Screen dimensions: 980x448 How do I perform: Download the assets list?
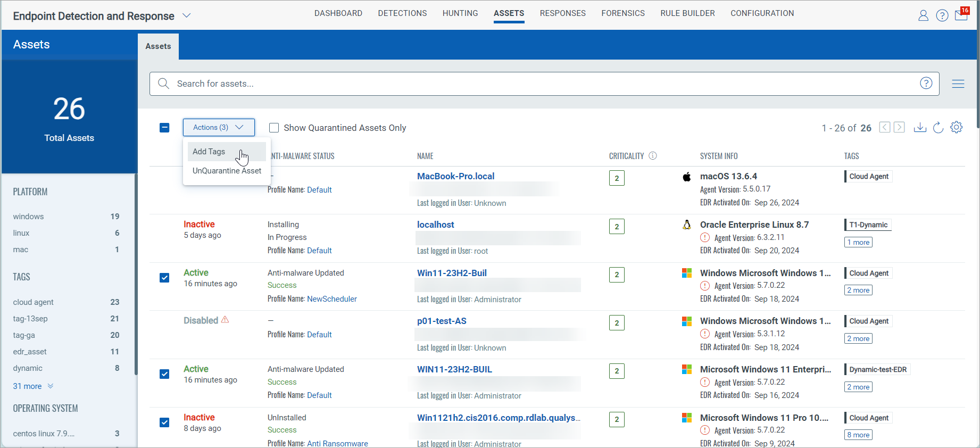tap(920, 128)
